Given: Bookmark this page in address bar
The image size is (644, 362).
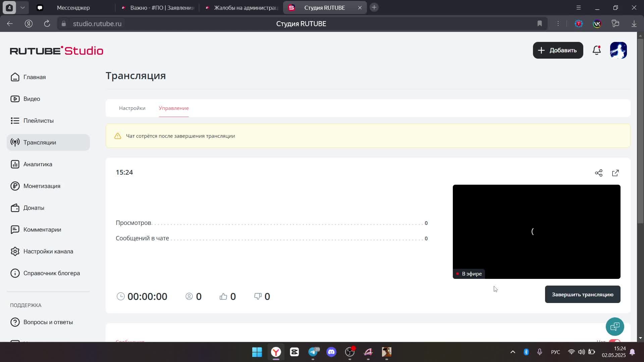Looking at the screenshot, I should pos(539,23).
